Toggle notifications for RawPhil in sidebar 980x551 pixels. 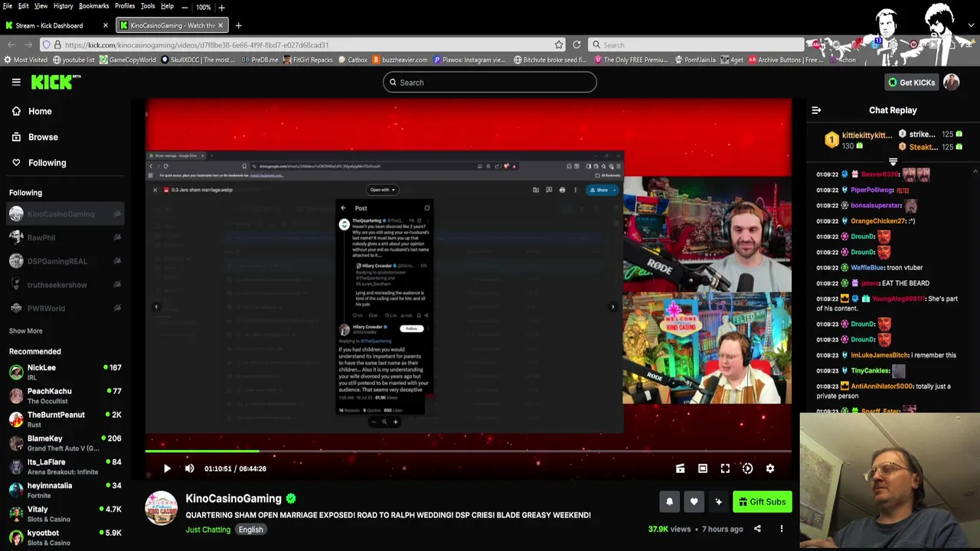click(x=117, y=237)
